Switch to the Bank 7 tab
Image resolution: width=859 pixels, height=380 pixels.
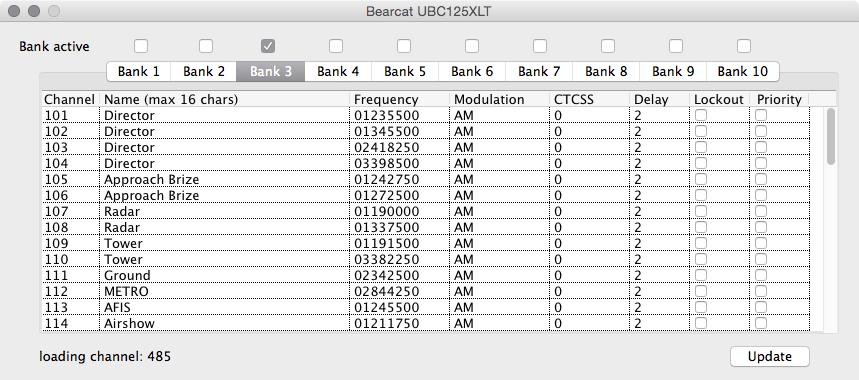point(539,71)
